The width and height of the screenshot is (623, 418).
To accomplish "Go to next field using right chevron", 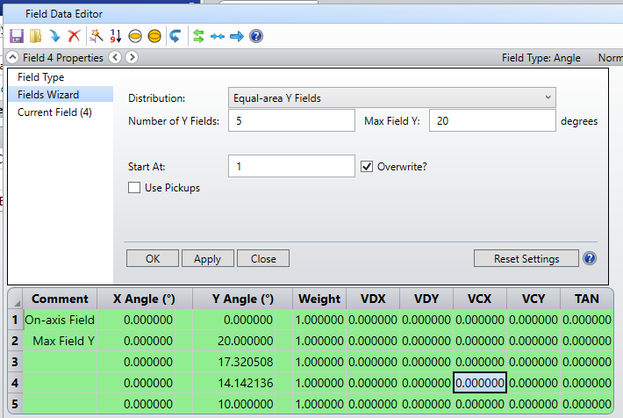I will tap(131, 58).
